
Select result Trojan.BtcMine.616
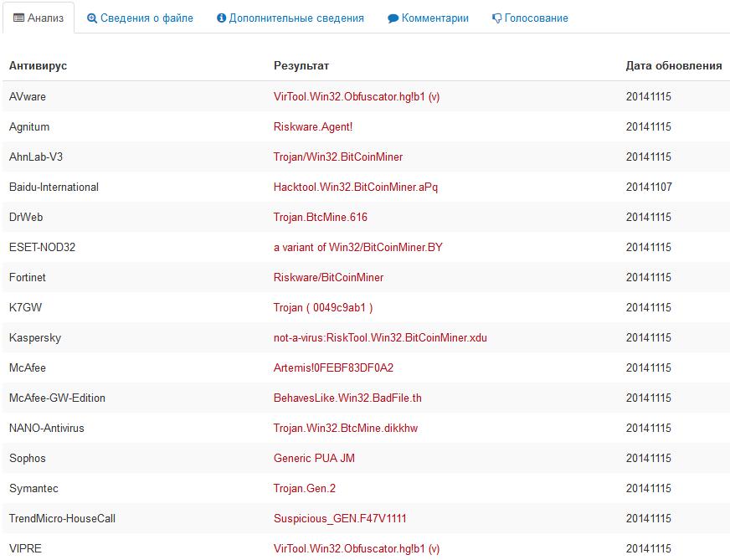click(321, 217)
